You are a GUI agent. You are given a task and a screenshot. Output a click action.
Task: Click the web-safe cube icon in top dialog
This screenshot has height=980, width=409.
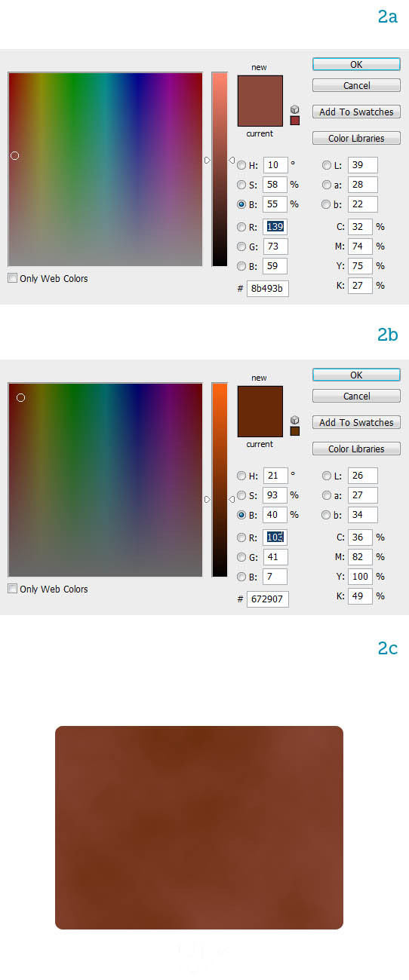294,109
